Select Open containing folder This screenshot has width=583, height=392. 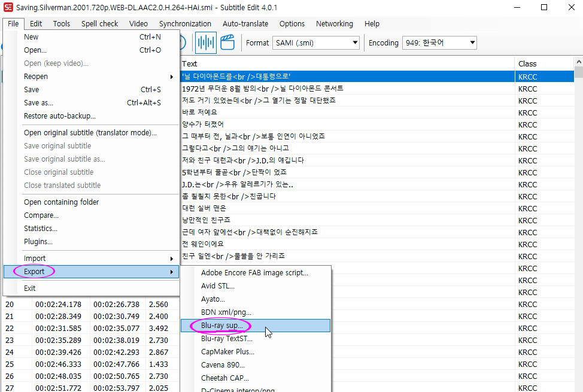61,202
